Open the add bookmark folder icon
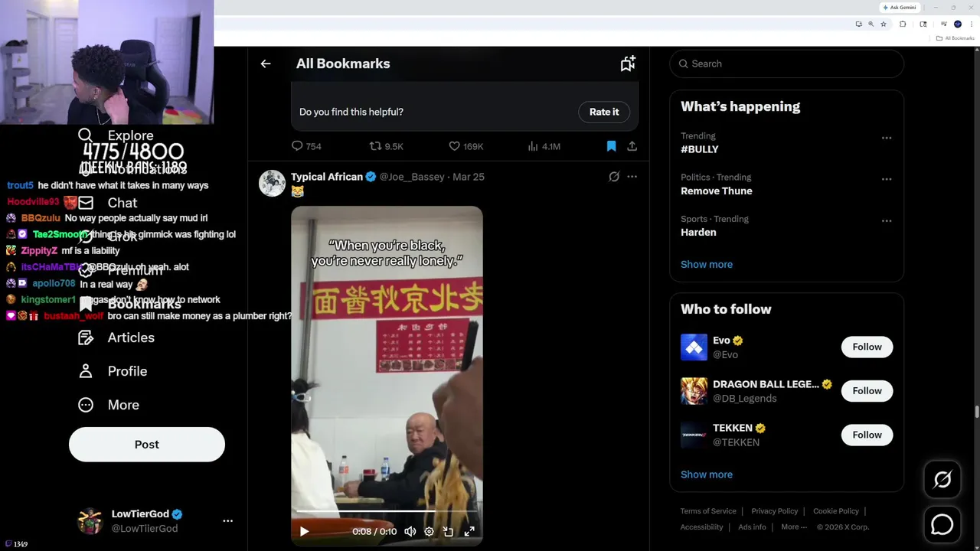Image resolution: width=980 pixels, height=551 pixels. (628, 64)
